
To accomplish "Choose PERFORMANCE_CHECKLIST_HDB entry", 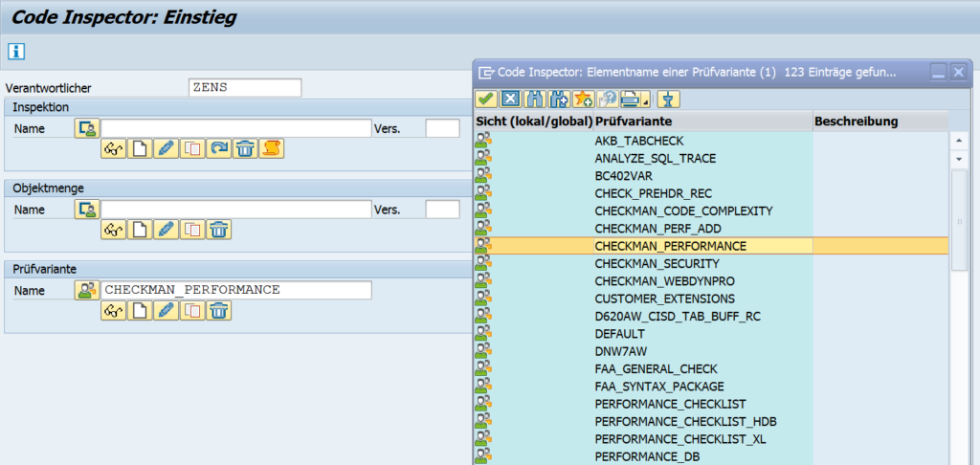I will click(x=684, y=422).
